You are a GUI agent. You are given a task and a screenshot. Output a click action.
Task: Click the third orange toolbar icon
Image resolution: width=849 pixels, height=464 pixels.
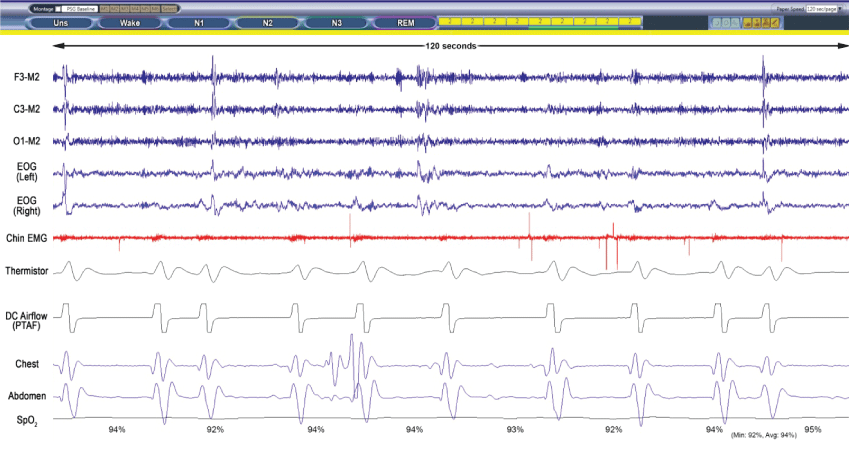765,21
